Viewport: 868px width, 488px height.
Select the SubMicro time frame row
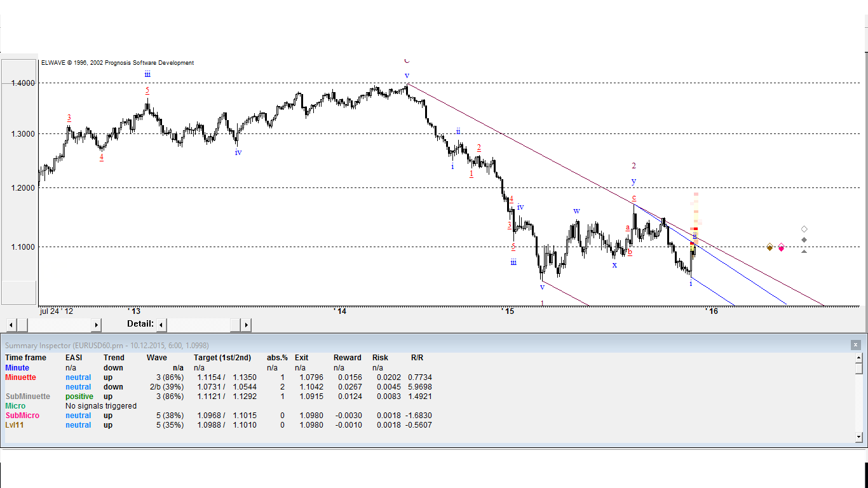point(22,416)
